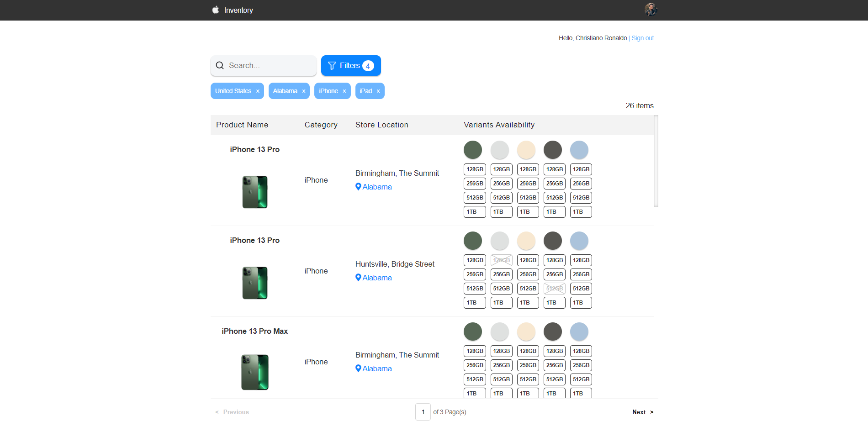This screenshot has height=421, width=868.
Task: Select silver color swatch for iPhone 13 Pro Max
Action: point(499,332)
